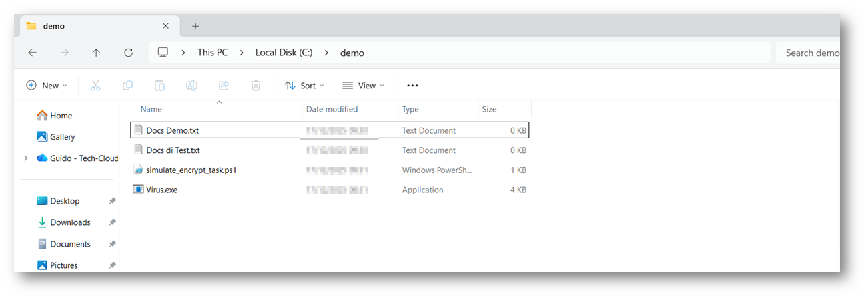The image size is (868, 300).
Task: Expand the Guido - Tech-Cloud OneDrive node
Action: tap(26, 158)
